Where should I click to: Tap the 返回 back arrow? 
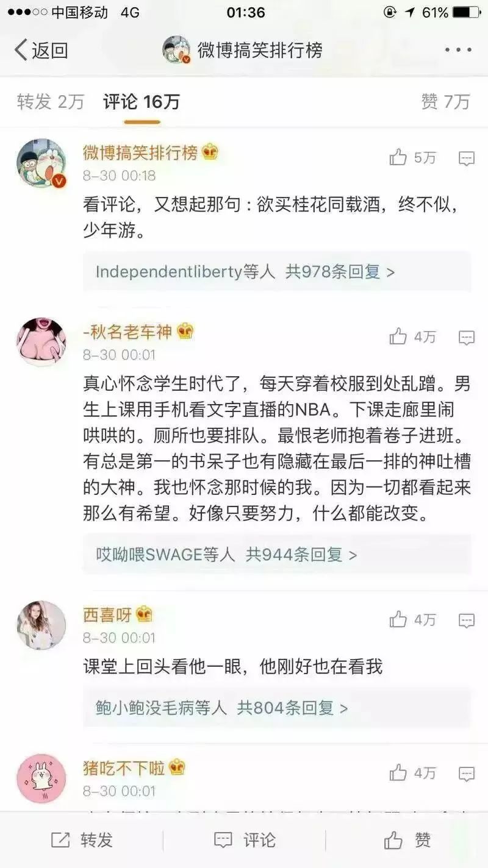(x=40, y=50)
